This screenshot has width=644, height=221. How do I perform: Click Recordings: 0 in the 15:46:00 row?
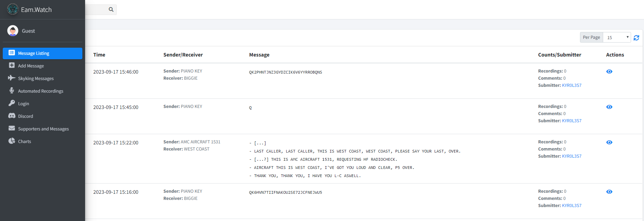point(552,71)
